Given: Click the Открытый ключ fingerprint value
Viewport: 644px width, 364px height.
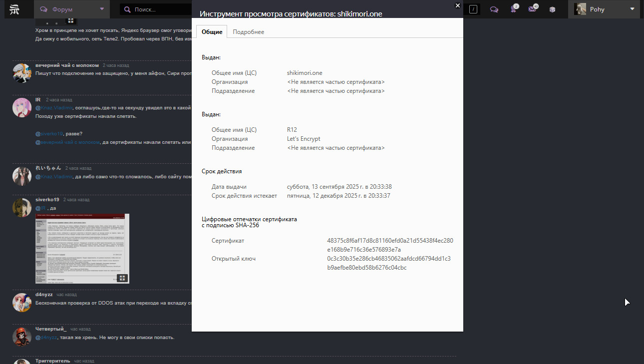Looking at the screenshot, I should (x=389, y=263).
